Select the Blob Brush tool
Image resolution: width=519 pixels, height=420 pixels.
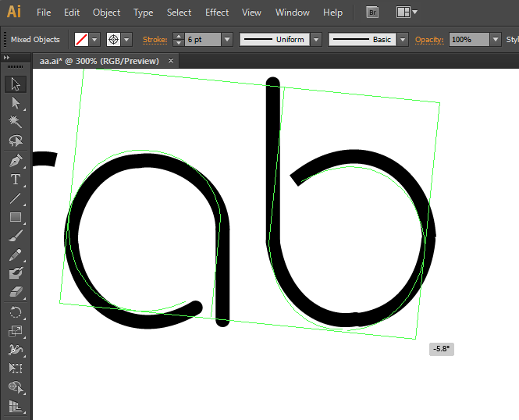coord(16,273)
